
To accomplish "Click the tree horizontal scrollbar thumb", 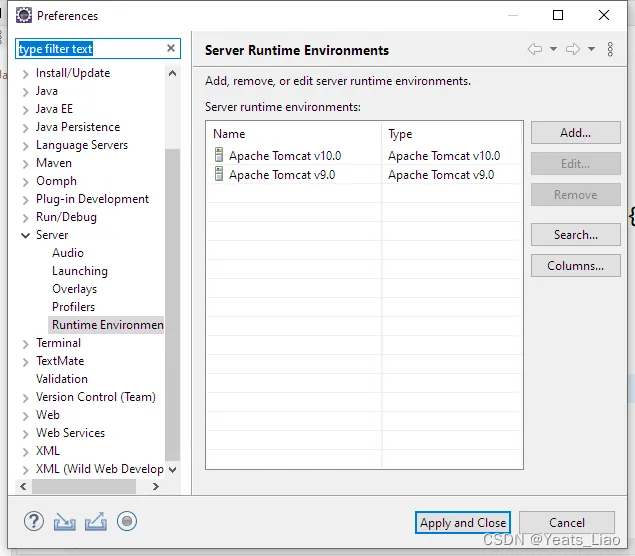I will click(x=84, y=486).
